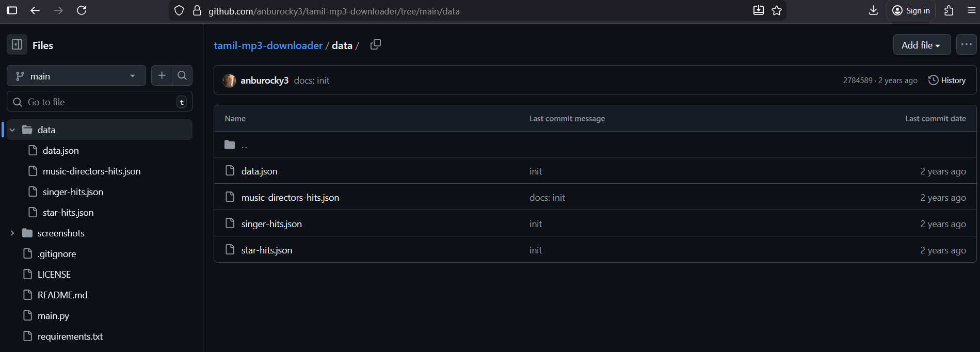This screenshot has height=352, width=980.
Task: Open the browser downloads icon
Action: coord(873,11)
